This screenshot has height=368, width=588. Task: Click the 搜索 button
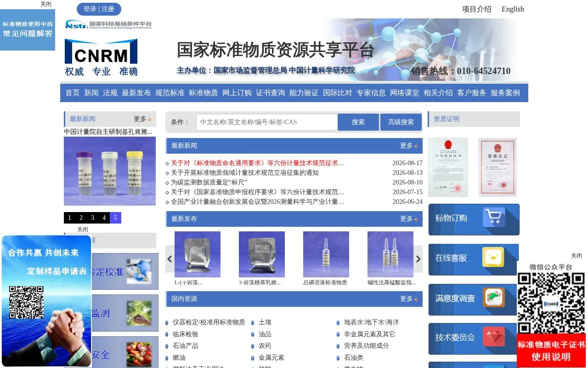(358, 122)
